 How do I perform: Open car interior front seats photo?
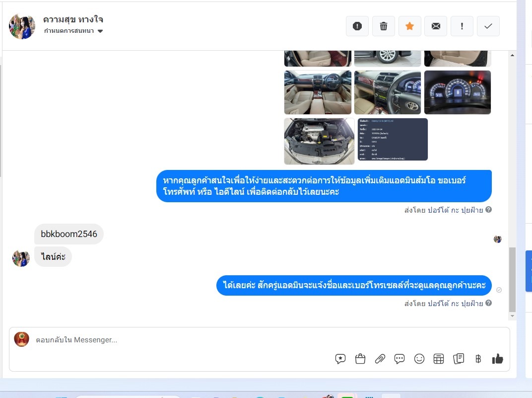[318, 92]
